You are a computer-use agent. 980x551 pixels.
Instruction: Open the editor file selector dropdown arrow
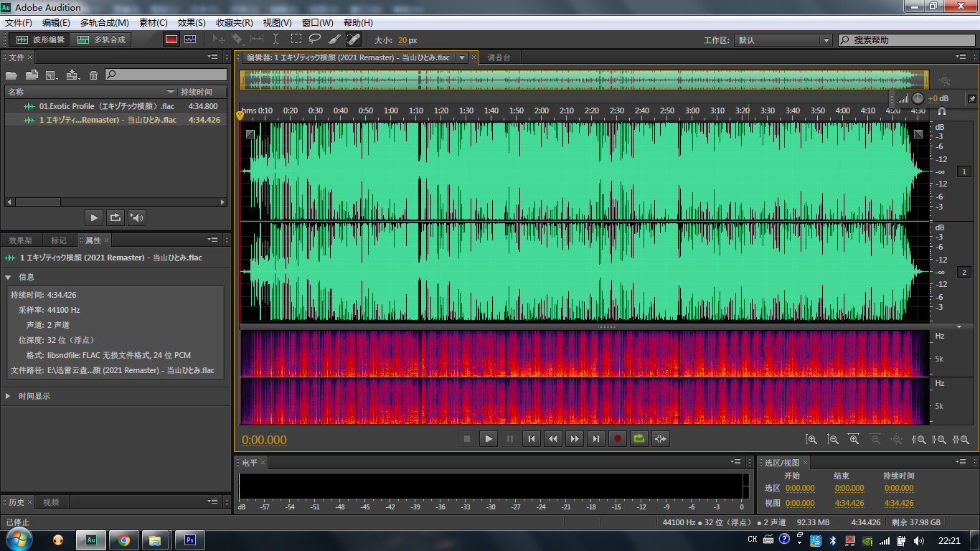tap(462, 57)
